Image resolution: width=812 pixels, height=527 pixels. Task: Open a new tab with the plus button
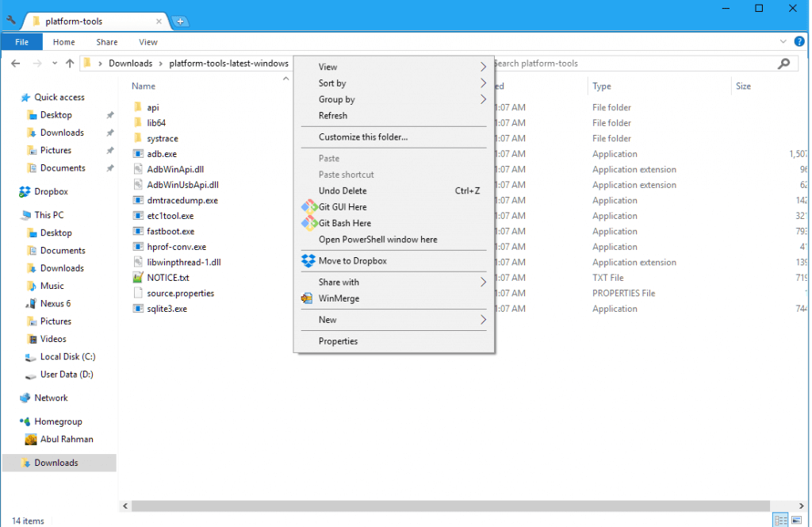pos(180,21)
